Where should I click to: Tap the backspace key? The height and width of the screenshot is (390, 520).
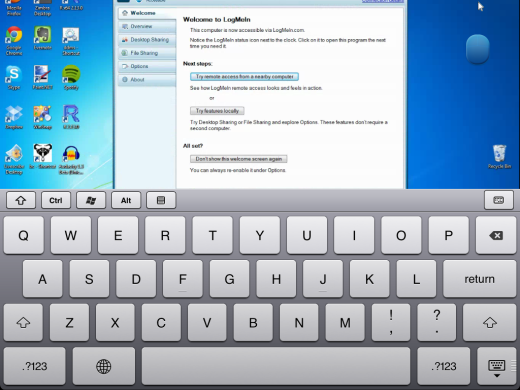496,235
